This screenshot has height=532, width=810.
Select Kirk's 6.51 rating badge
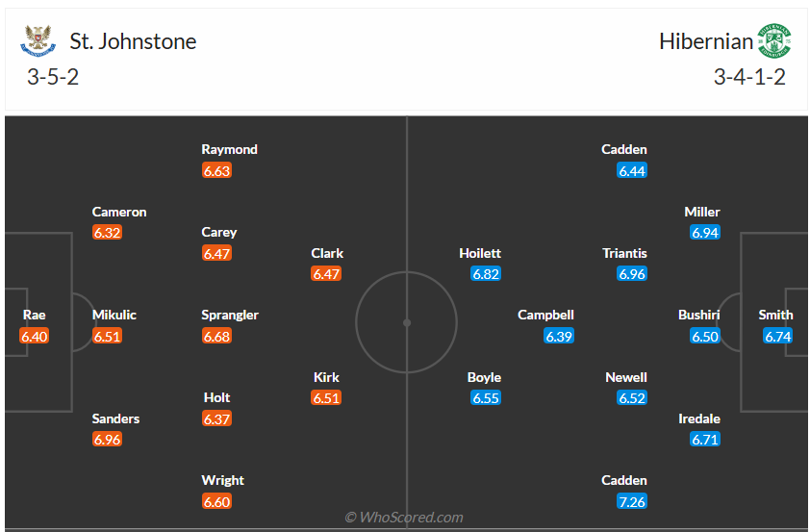tap(327, 398)
